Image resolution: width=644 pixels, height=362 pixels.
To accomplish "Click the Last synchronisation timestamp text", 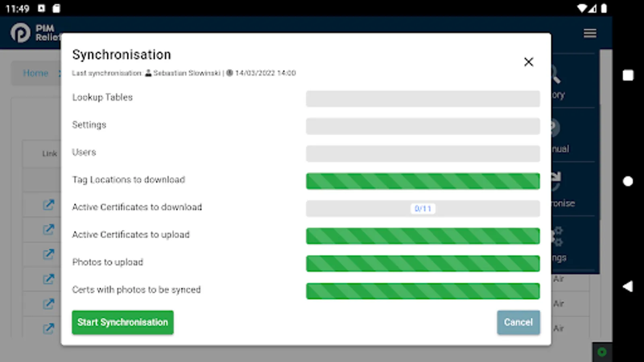I will pos(266,73).
